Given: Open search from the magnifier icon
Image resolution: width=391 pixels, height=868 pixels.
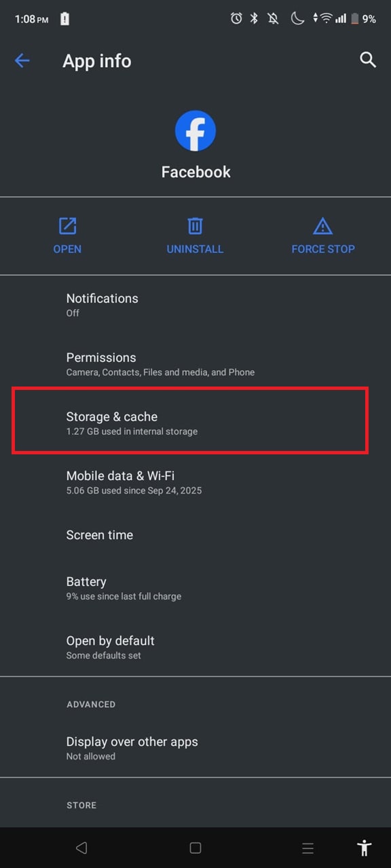Looking at the screenshot, I should (367, 60).
